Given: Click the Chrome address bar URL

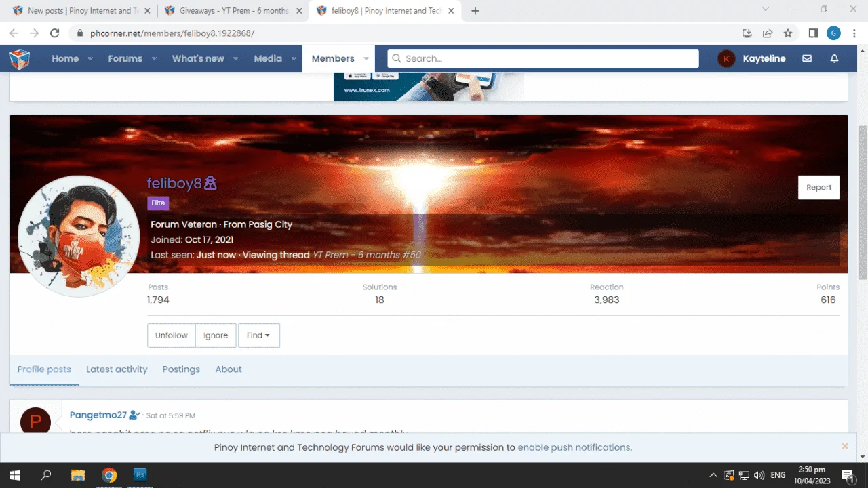Looking at the screenshot, I should [x=172, y=33].
